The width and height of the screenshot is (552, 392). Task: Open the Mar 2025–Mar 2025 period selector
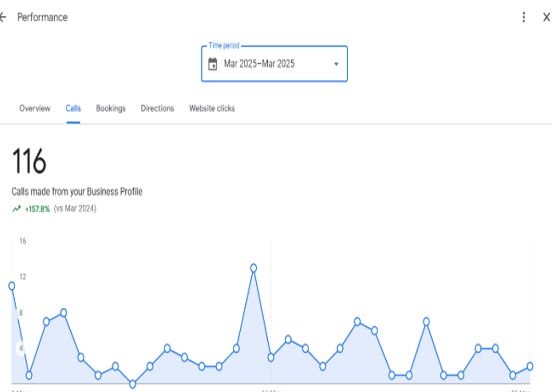259,64
